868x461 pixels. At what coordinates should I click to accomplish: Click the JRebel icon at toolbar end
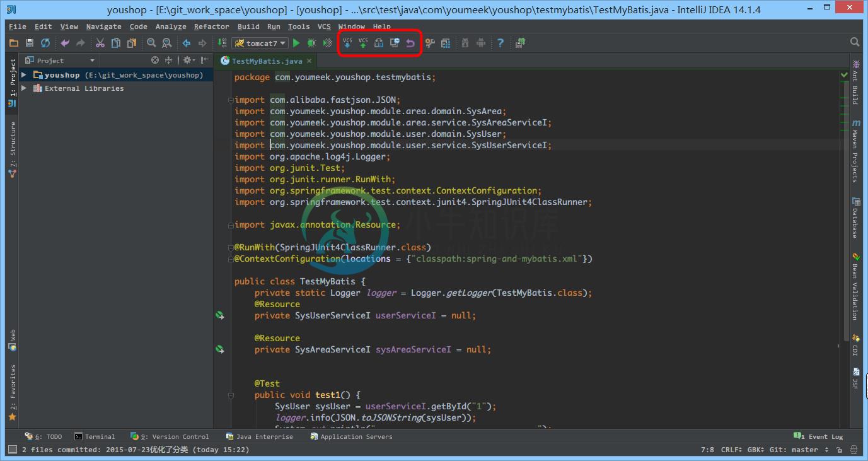[520, 43]
